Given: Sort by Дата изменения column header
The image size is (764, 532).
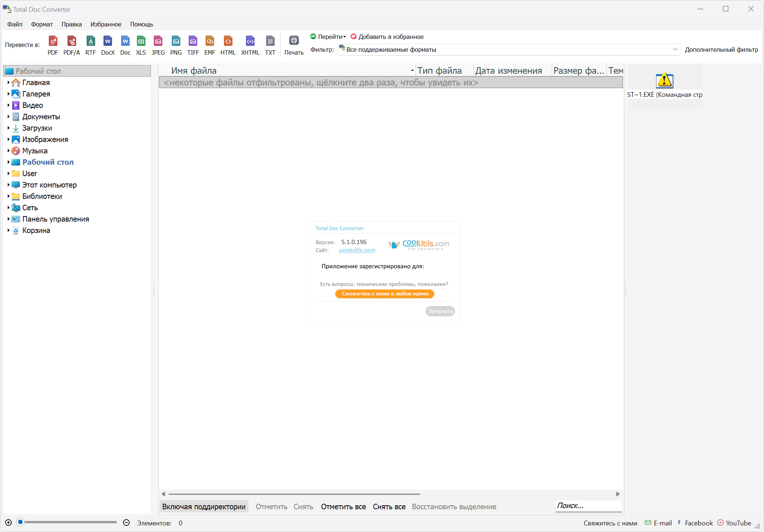Looking at the screenshot, I should [513, 70].
